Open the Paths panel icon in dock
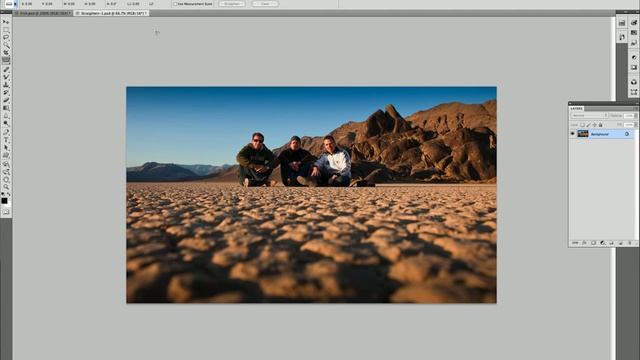The width and height of the screenshot is (640, 360). click(x=634, y=92)
